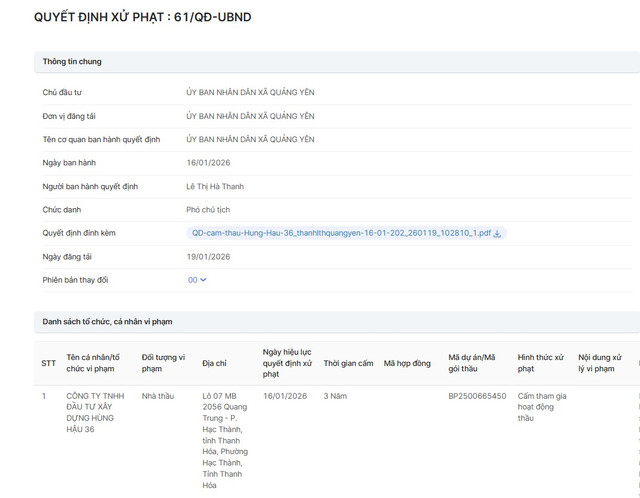Click the package code BP2500665450

point(477,396)
